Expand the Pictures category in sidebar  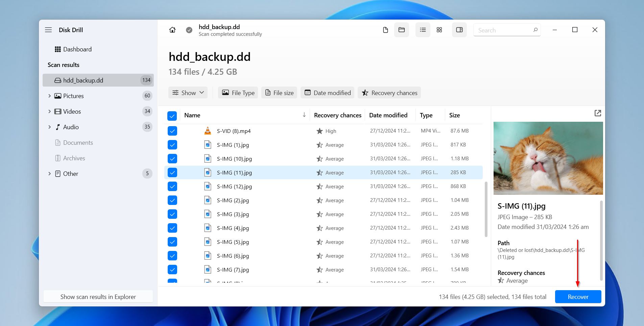(x=49, y=96)
